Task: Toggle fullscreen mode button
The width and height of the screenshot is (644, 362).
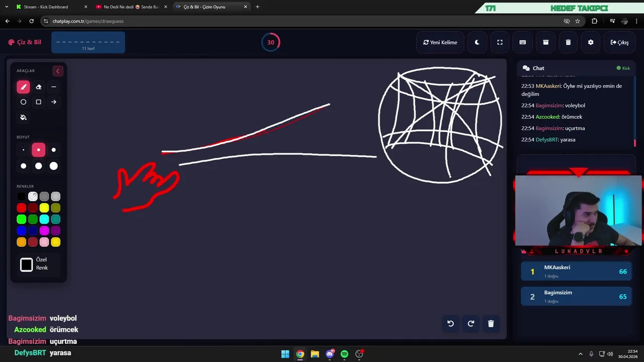Action: coord(500,42)
